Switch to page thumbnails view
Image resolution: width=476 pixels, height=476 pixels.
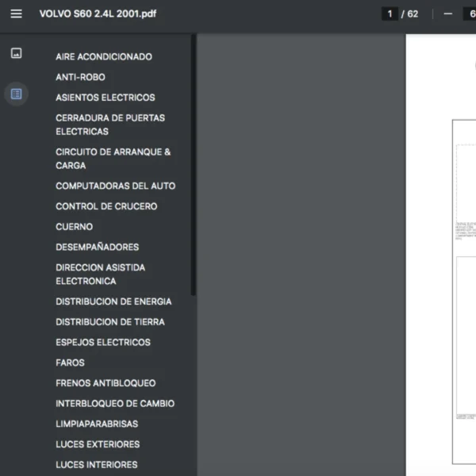(17, 53)
